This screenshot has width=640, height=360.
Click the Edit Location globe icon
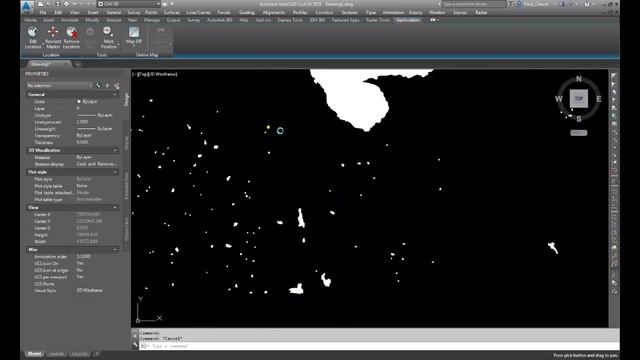coord(33,32)
